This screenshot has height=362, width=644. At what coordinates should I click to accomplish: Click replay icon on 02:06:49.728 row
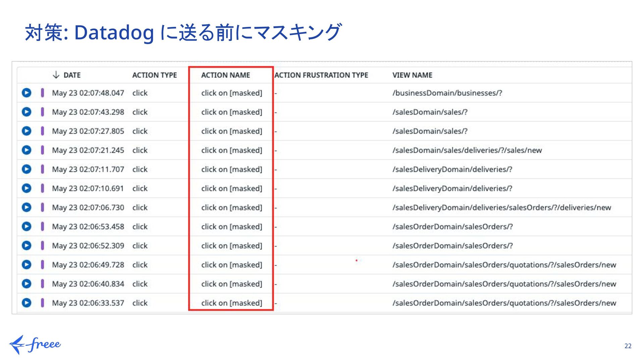[x=26, y=265]
